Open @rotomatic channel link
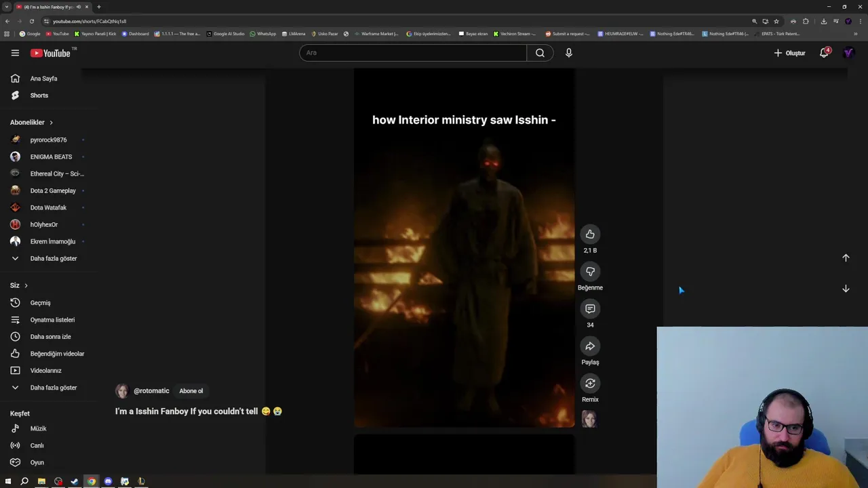The image size is (868, 488). (151, 391)
